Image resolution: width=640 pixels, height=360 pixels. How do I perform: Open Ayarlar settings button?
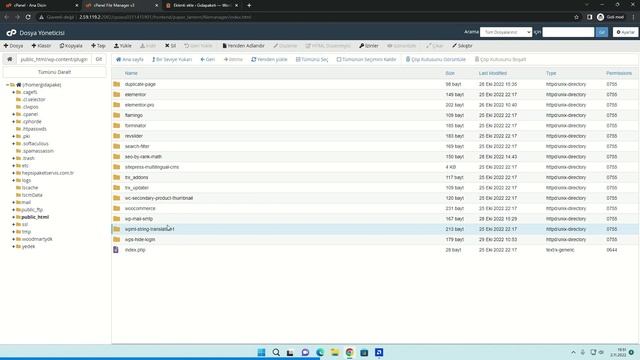pos(625,32)
